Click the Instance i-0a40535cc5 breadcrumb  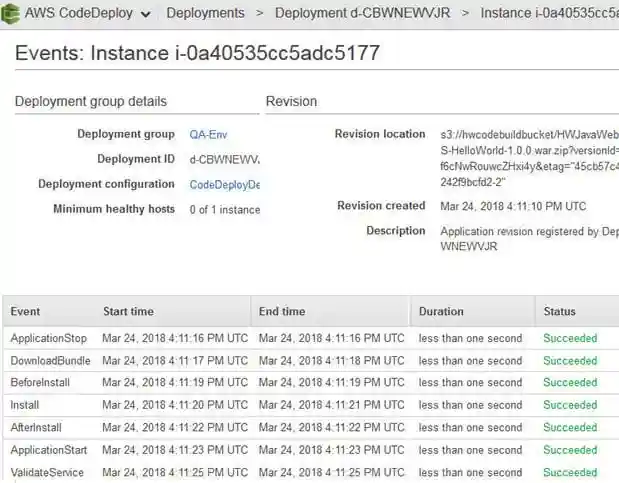tap(550, 13)
